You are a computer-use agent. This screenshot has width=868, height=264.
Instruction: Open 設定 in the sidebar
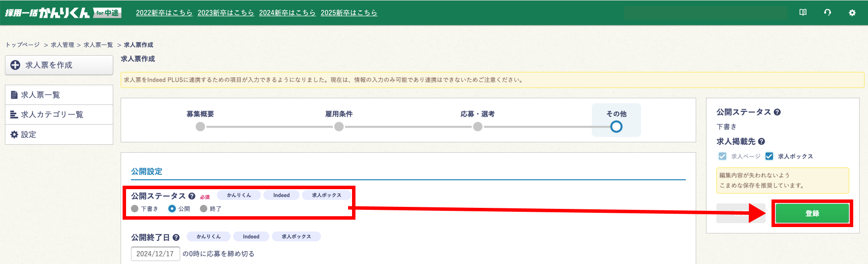(59, 134)
